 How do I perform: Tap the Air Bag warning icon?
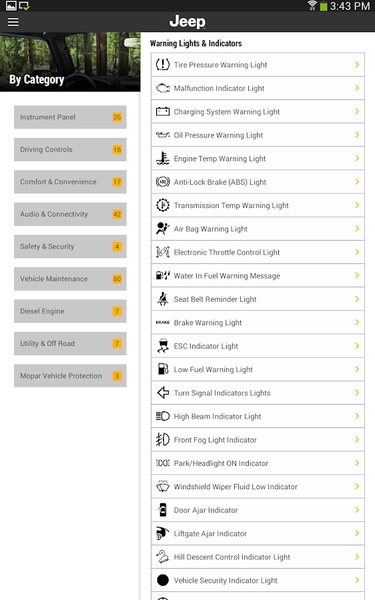[x=163, y=228]
